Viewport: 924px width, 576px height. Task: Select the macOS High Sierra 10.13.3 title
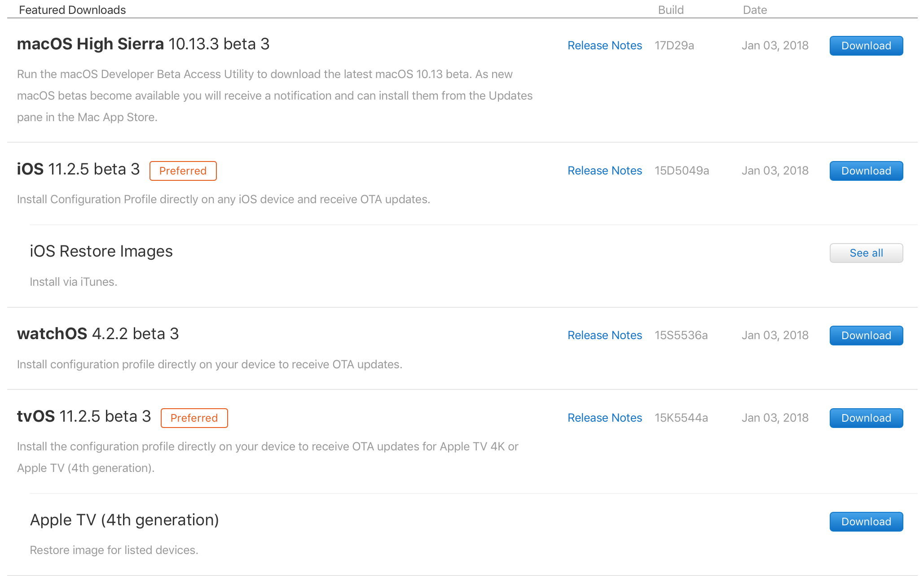click(143, 44)
